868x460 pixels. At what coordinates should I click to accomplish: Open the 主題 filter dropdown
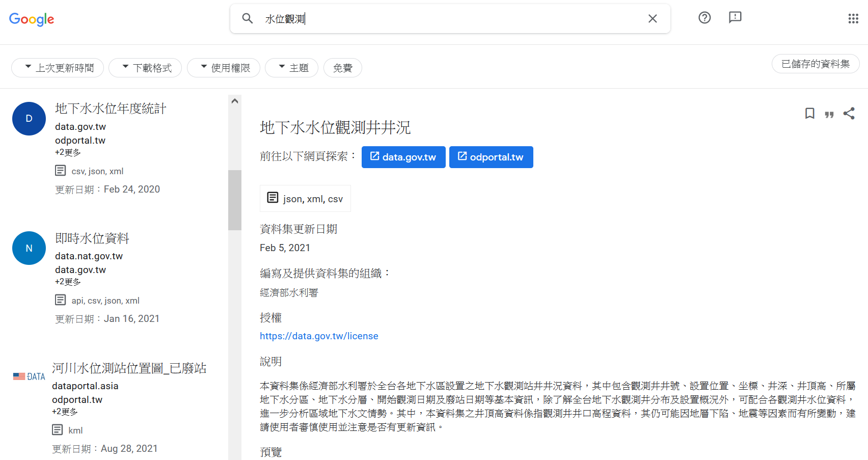click(292, 68)
